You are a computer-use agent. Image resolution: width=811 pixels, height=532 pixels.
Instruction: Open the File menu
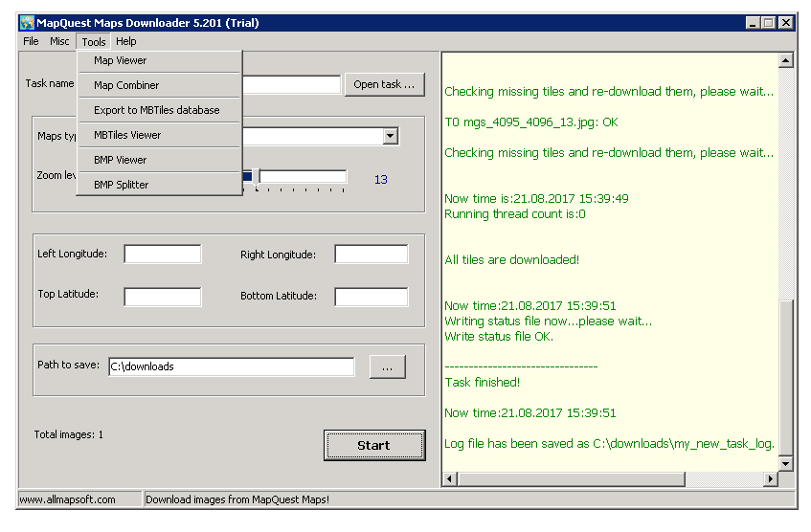click(x=31, y=41)
